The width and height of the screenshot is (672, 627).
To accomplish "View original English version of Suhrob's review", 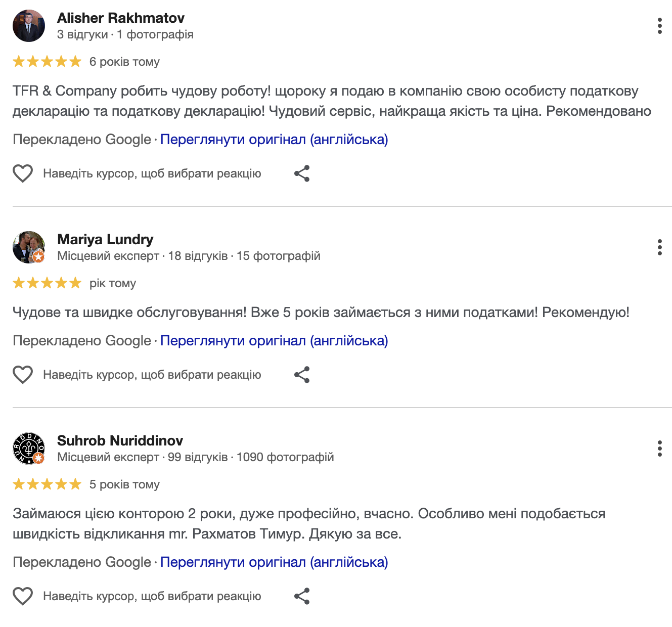I will pos(274,562).
